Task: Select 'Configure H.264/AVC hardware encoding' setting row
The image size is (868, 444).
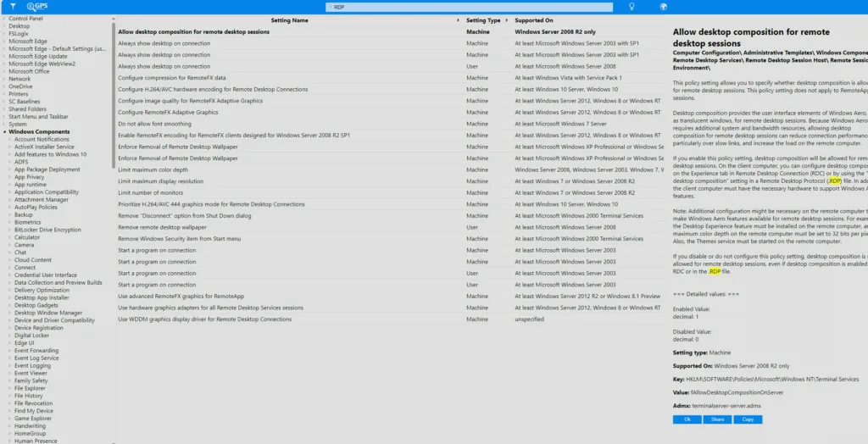Action: 390,90
